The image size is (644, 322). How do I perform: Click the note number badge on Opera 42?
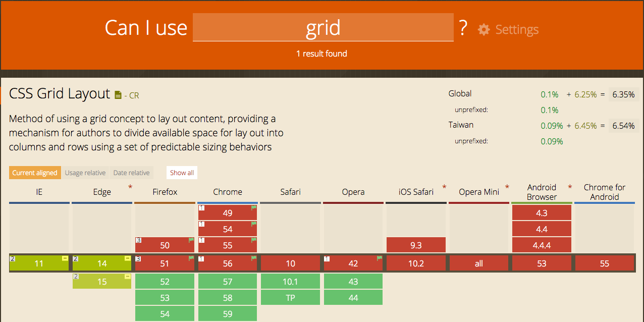pyautogui.click(x=327, y=258)
